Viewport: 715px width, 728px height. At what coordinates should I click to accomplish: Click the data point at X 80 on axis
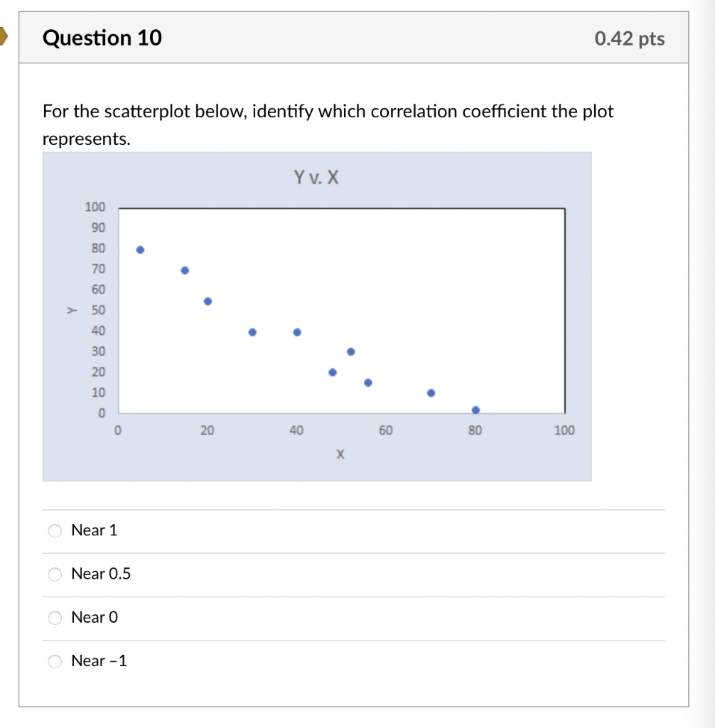coord(475,410)
